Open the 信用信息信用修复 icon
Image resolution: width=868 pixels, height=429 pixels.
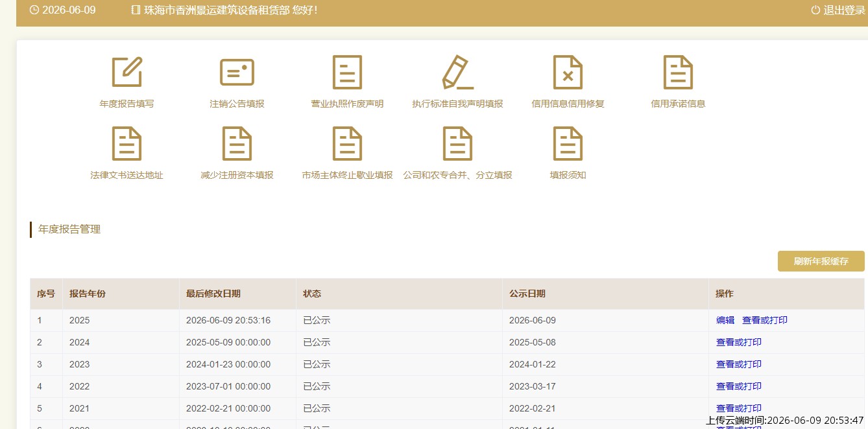point(568,72)
